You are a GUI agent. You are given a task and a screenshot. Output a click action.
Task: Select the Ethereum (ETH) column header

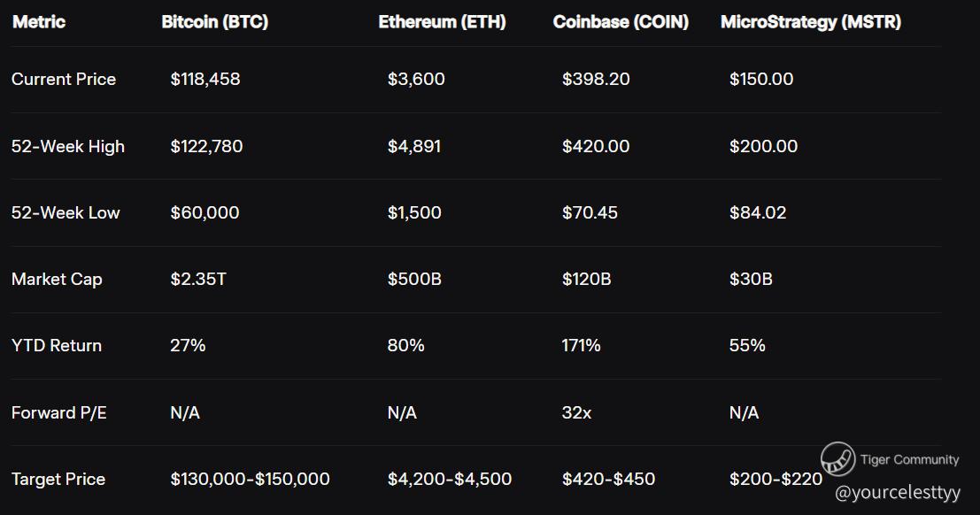click(x=442, y=22)
